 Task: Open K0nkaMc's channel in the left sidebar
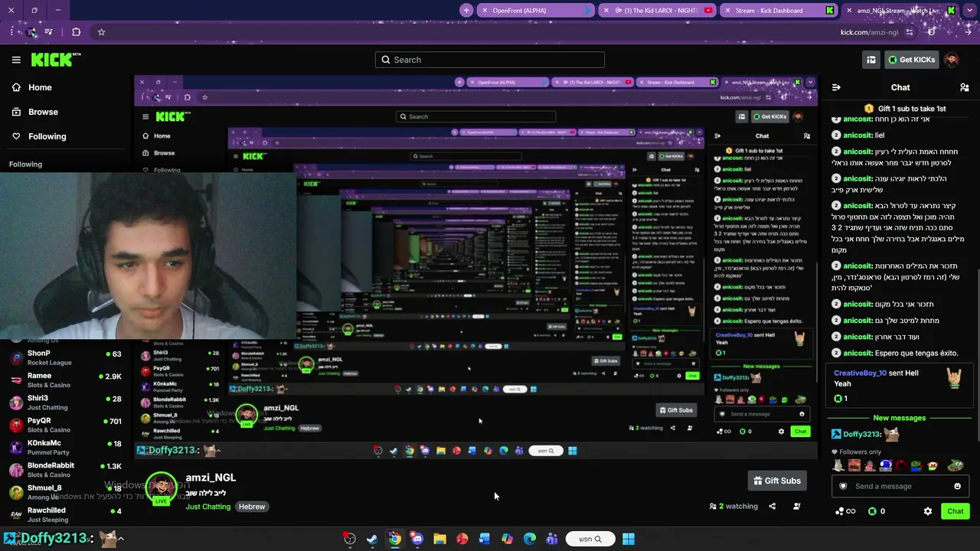tap(65, 447)
